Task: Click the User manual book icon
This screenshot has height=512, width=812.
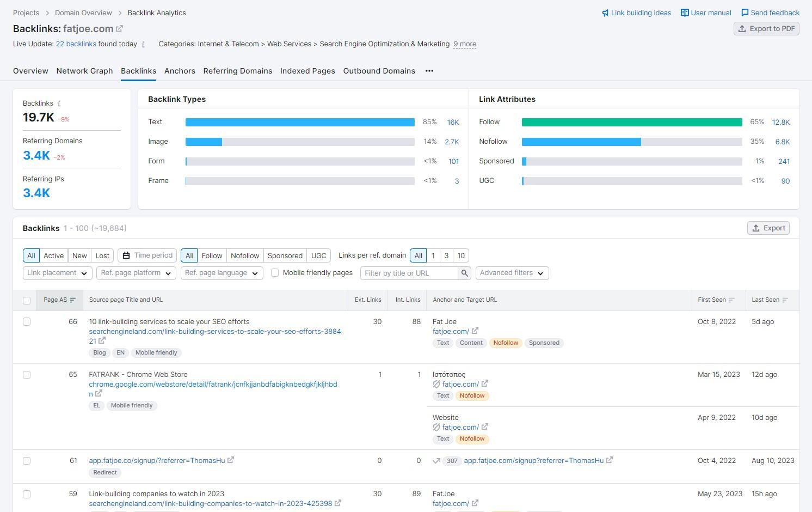Action: (685, 13)
